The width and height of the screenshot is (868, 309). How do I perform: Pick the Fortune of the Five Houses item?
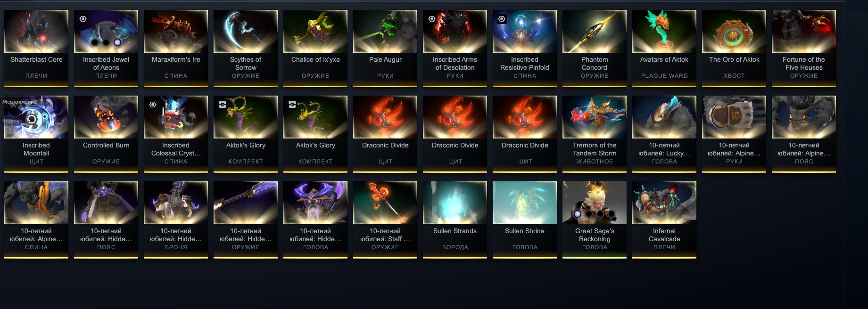tap(804, 48)
